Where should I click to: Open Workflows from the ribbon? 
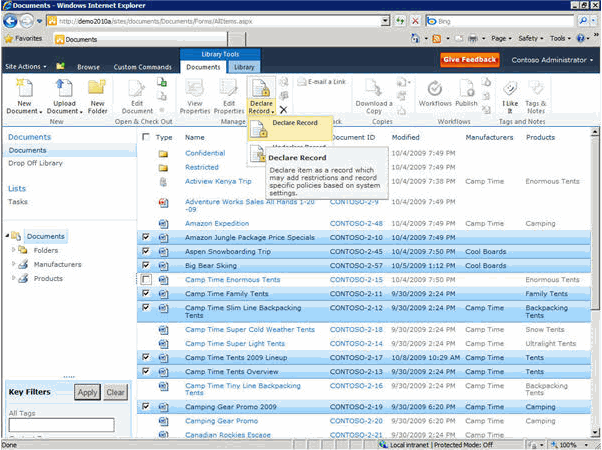(435, 93)
